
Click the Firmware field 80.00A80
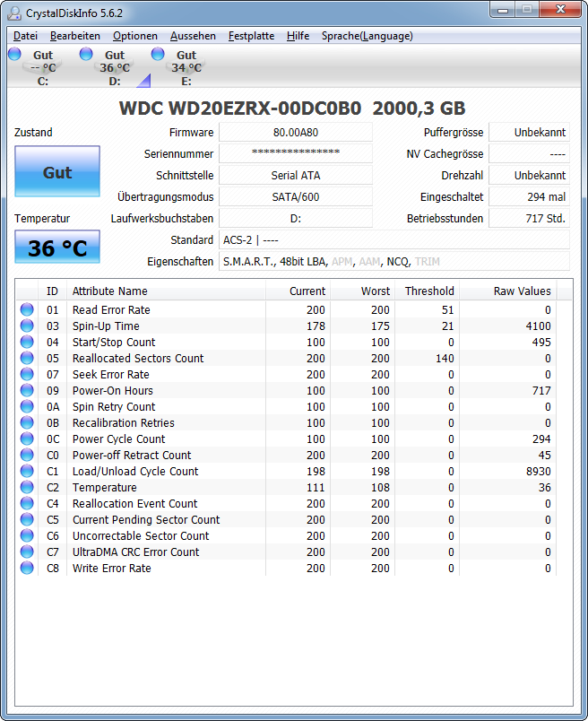(296, 133)
